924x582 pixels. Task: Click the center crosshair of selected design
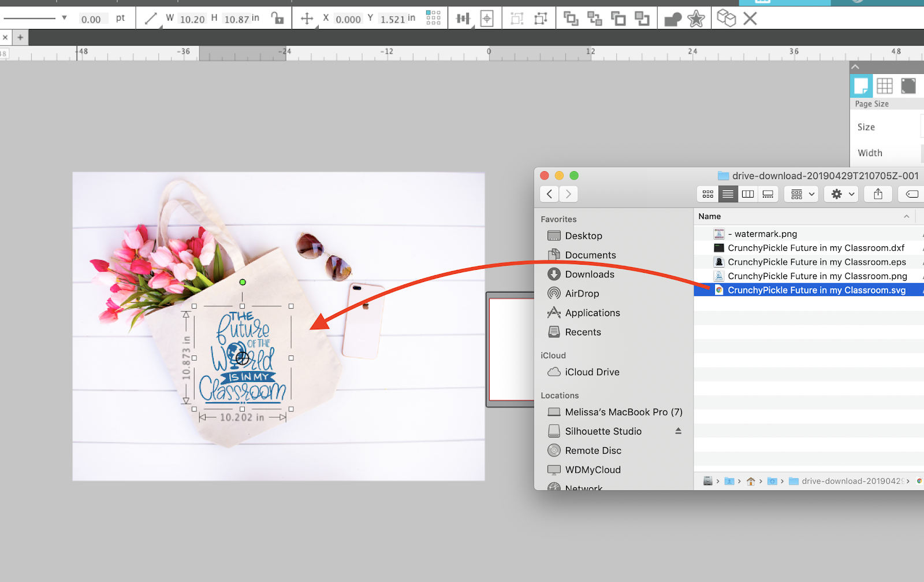coord(243,358)
